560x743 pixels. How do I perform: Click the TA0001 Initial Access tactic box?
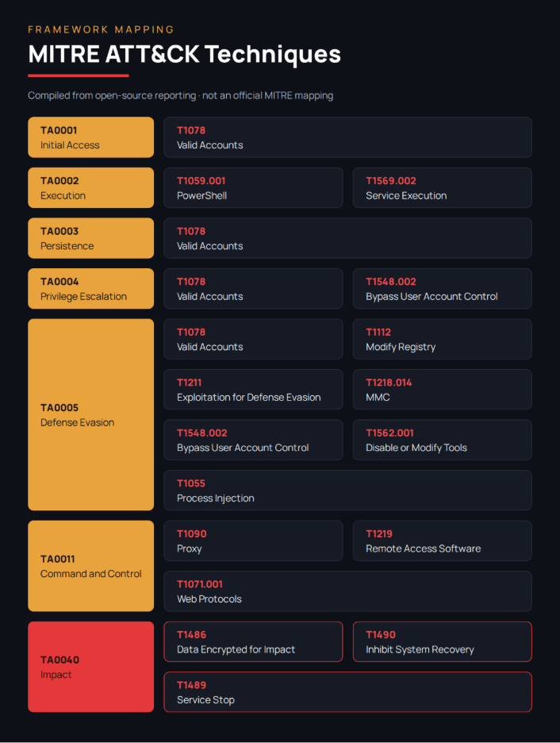[x=91, y=137]
